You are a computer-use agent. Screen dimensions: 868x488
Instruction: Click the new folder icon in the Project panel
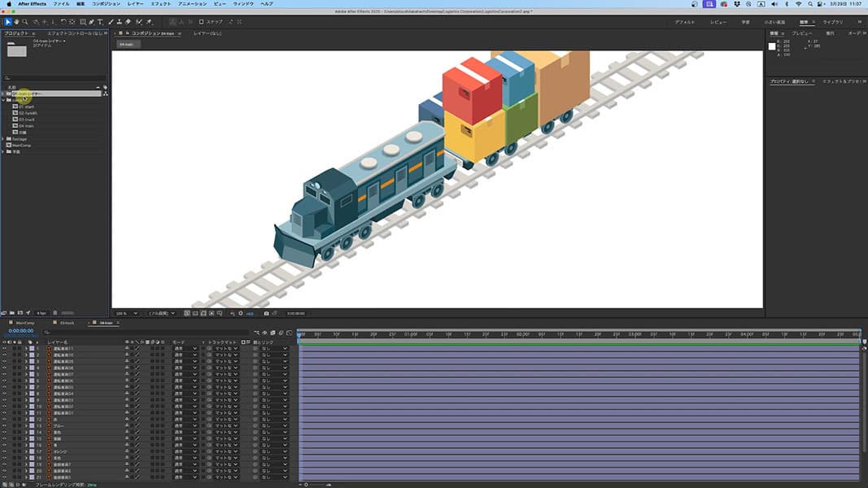11,312
